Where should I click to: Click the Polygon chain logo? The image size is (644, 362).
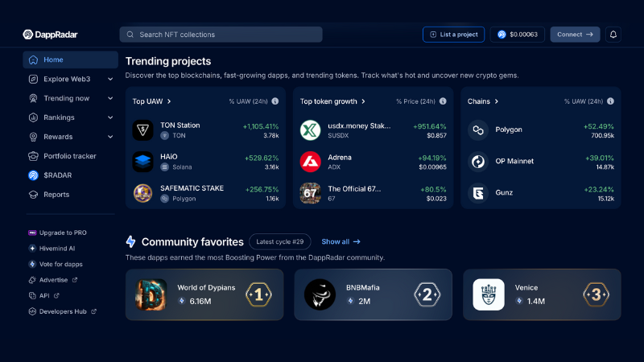pos(478,130)
